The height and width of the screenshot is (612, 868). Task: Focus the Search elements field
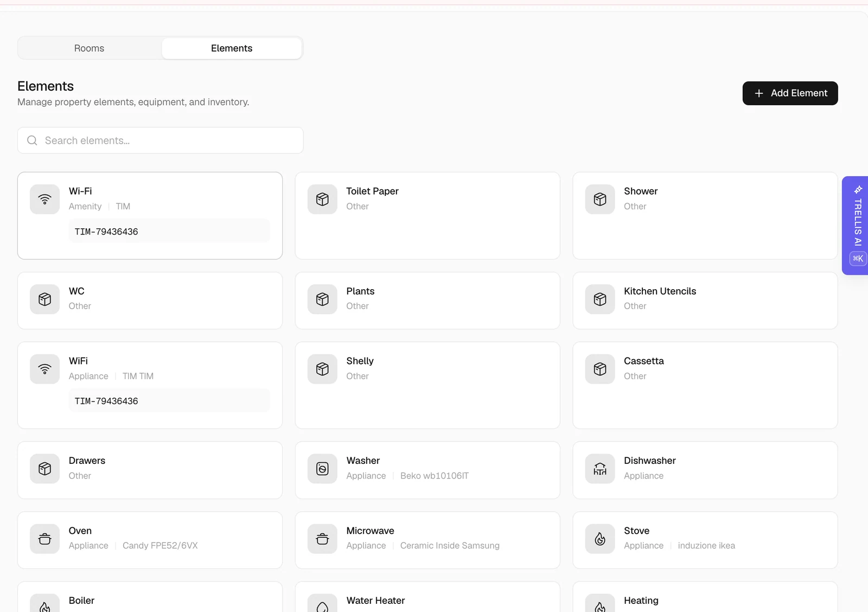[x=161, y=141]
